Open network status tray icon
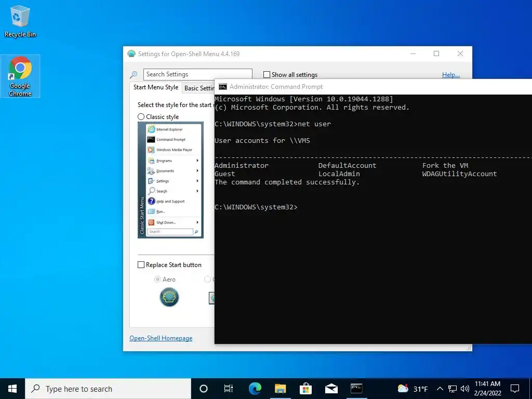The image size is (532, 399). [x=453, y=389]
